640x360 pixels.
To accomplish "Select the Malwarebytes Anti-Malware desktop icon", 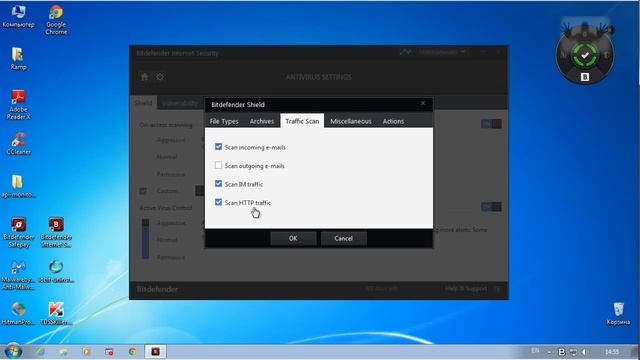I will pyautogui.click(x=18, y=275).
